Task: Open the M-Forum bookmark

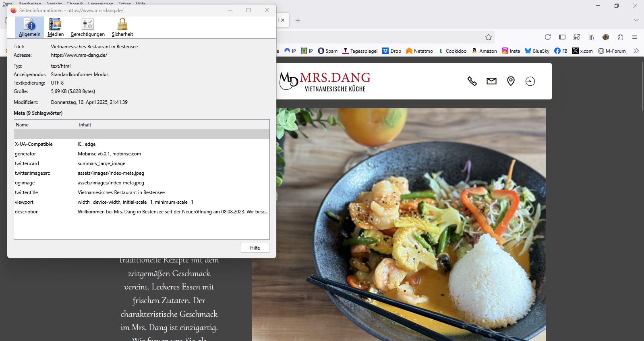Action: pos(612,51)
